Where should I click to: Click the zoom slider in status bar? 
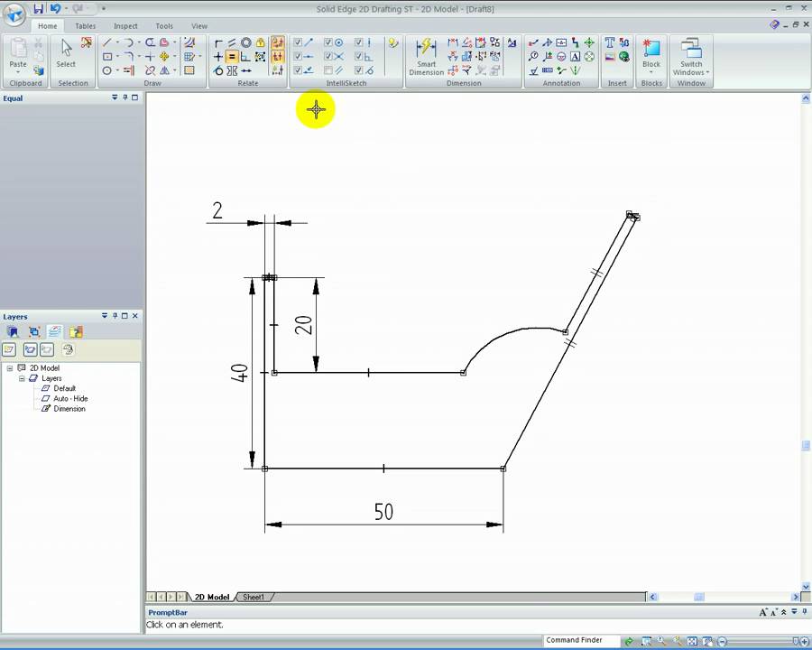click(x=762, y=642)
